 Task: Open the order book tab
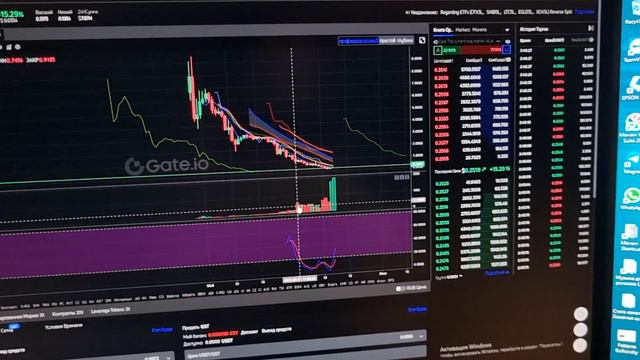tap(443, 30)
